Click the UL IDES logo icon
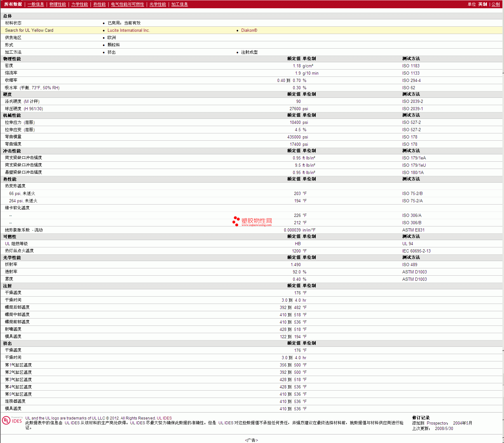The image size is (504, 443). click(12, 420)
